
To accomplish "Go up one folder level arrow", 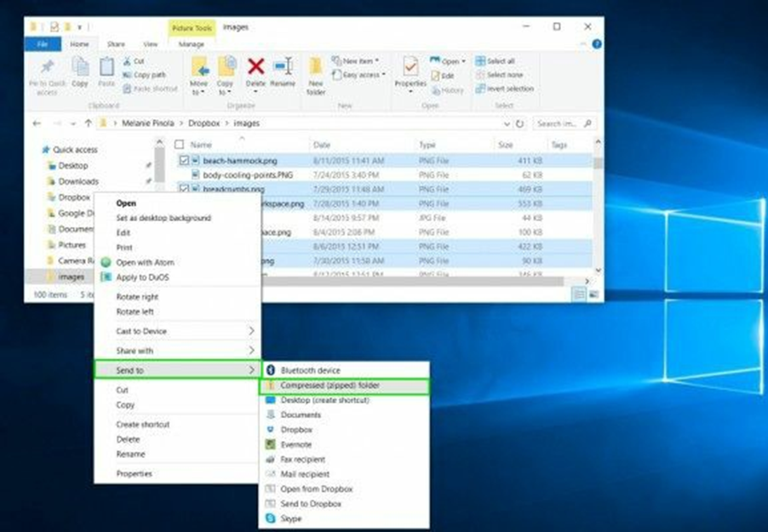I will click(89, 123).
